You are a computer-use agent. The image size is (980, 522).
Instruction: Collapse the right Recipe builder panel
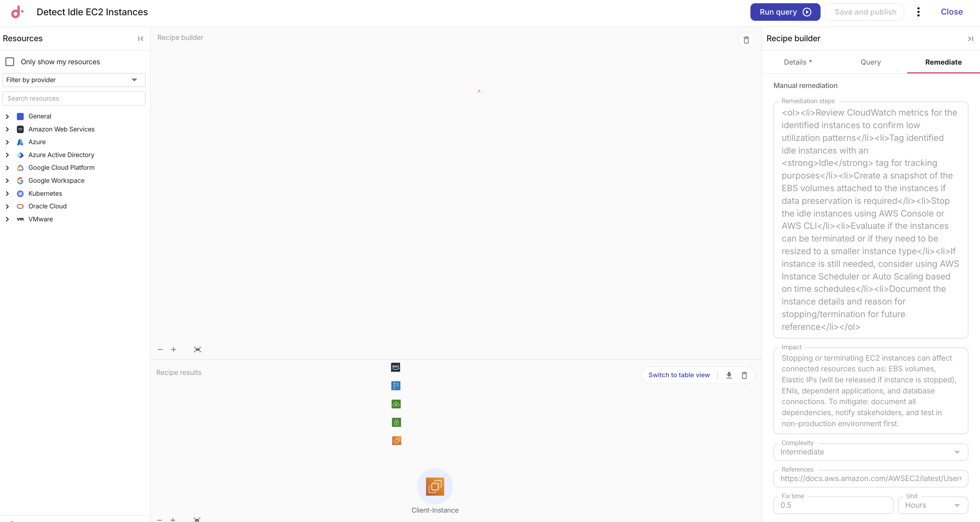coord(971,39)
